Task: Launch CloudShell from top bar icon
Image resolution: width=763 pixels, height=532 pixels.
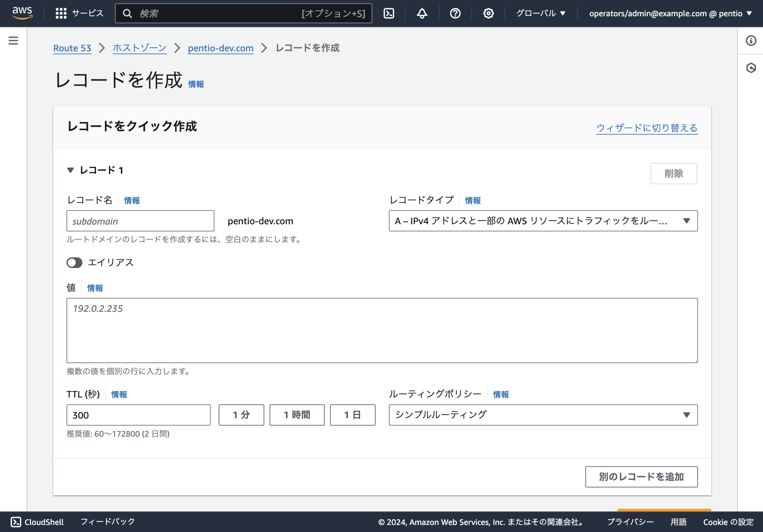Action: tap(389, 13)
